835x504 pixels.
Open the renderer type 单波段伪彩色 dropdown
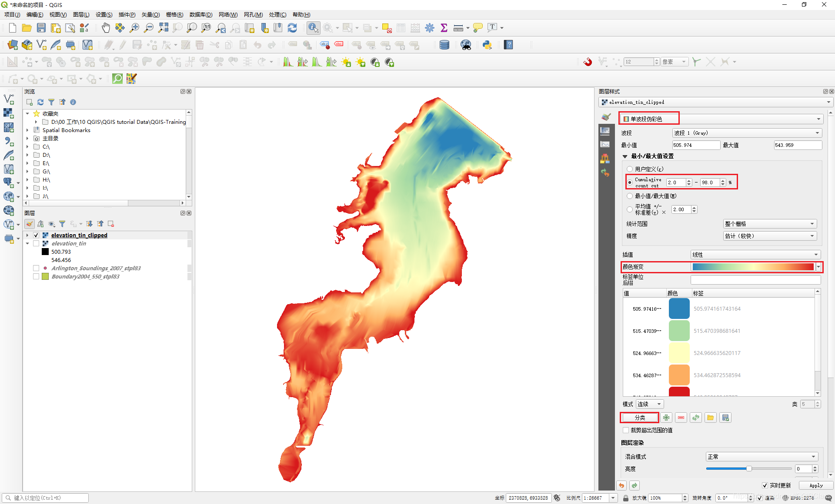[x=721, y=119]
